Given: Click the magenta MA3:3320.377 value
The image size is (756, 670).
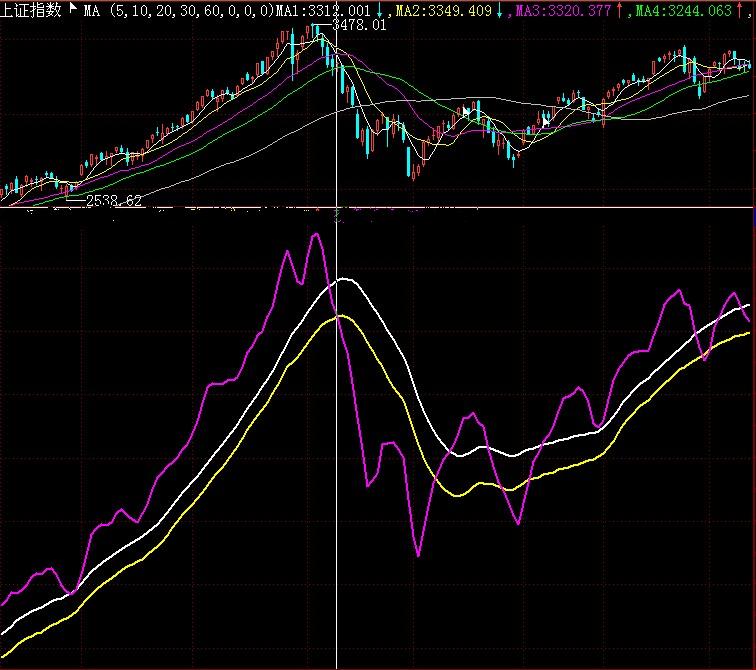Looking at the screenshot, I should (x=563, y=11).
